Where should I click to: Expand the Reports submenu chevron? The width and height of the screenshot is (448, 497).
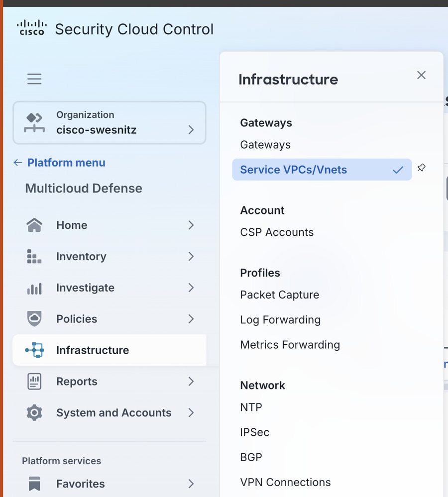(191, 381)
